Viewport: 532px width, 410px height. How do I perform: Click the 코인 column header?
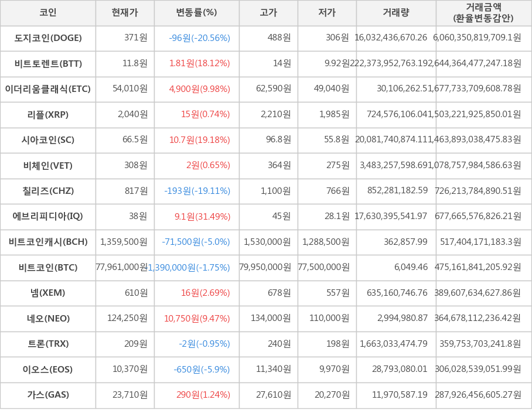click(48, 12)
